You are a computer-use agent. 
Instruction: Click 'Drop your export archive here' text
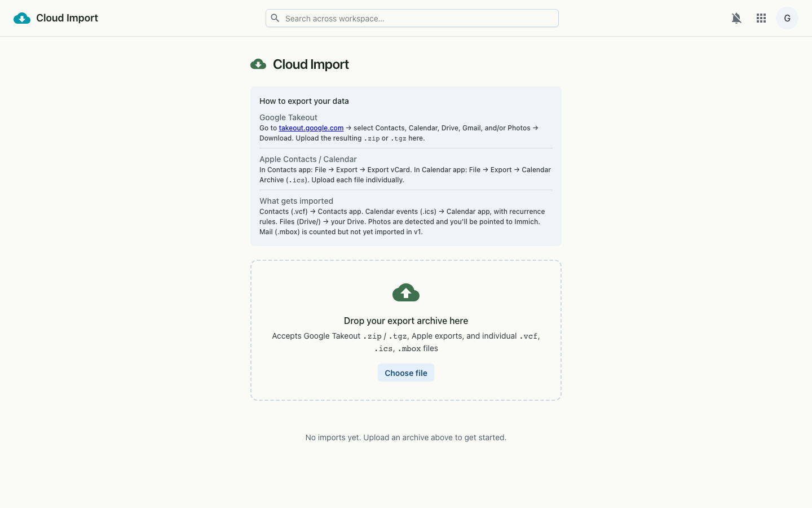point(406,321)
